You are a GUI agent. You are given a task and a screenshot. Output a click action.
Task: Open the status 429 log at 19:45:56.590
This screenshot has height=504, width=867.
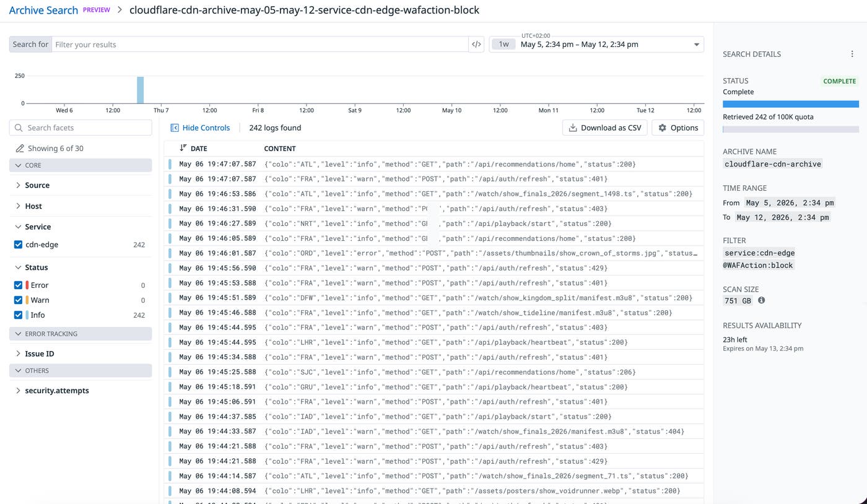pyautogui.click(x=434, y=268)
